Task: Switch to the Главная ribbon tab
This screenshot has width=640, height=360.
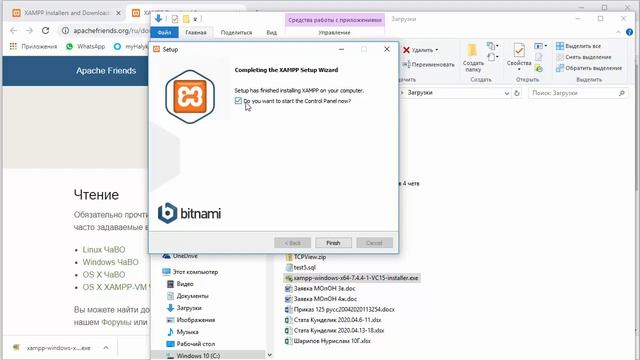Action: pyautogui.click(x=196, y=32)
